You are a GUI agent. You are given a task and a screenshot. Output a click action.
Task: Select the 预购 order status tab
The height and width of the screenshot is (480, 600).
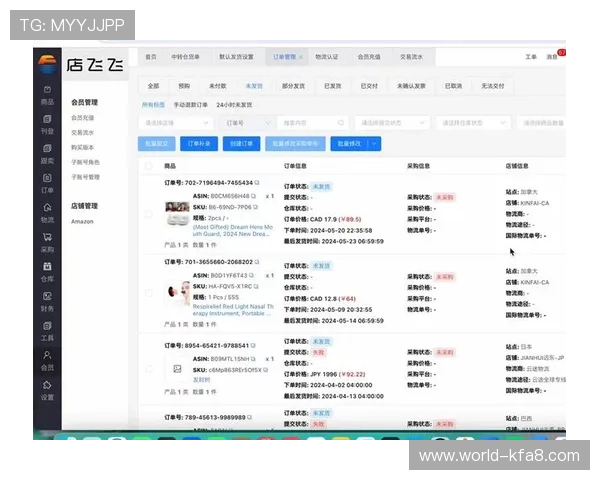click(184, 86)
